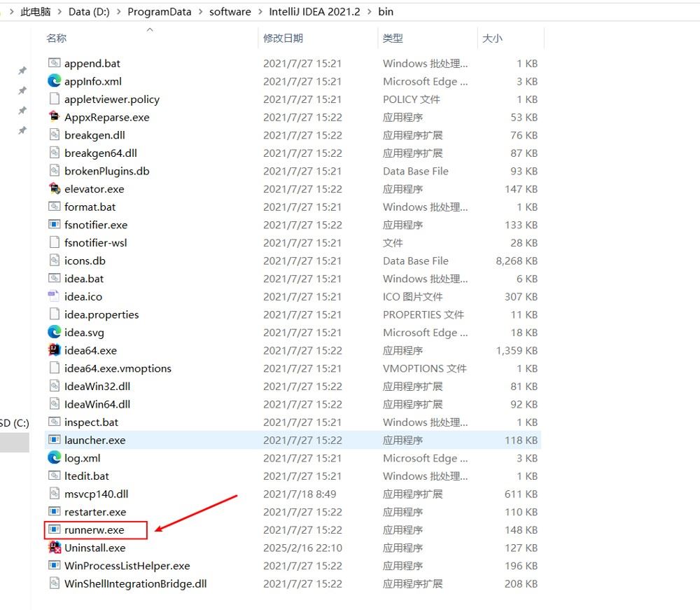Viewport: 700px width, 610px height.
Task: Open the ProgramData breadcrumb folder
Action: (160, 12)
